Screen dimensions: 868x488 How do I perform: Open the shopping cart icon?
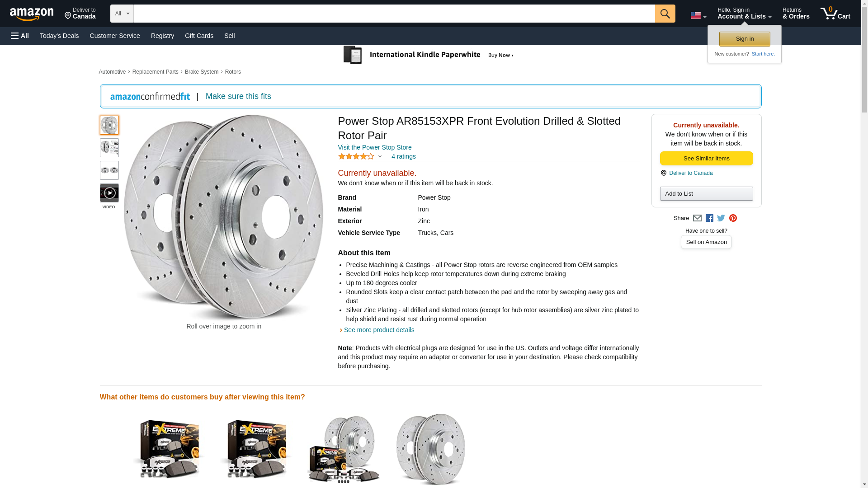pyautogui.click(x=835, y=14)
